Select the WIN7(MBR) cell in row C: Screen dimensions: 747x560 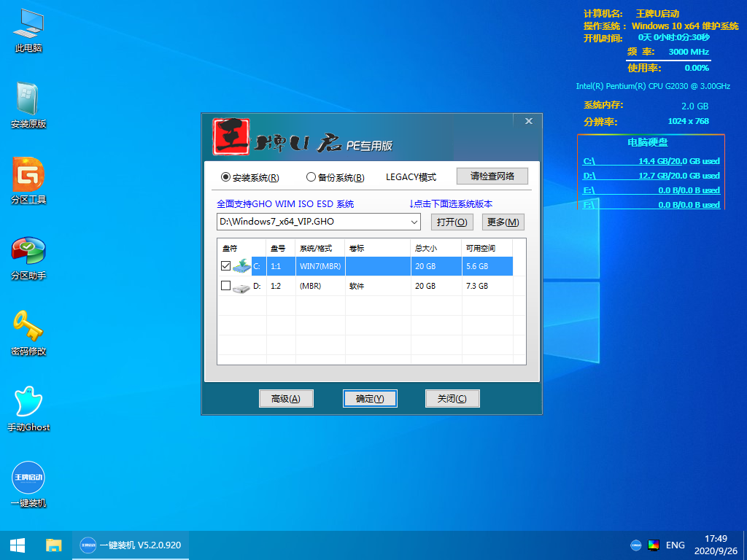(x=320, y=266)
